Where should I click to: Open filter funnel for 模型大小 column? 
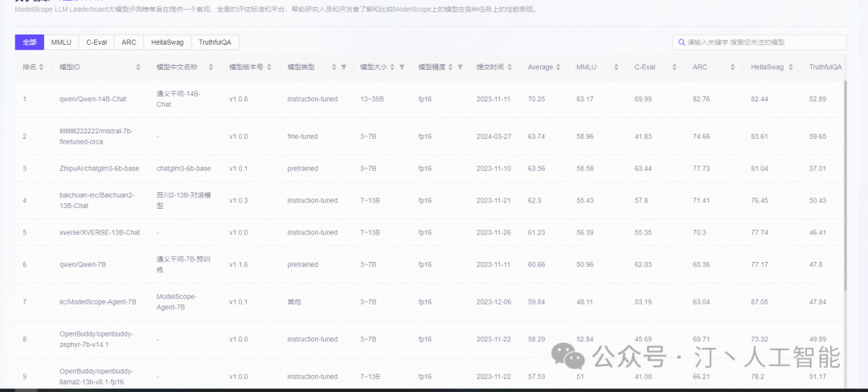[x=402, y=67]
